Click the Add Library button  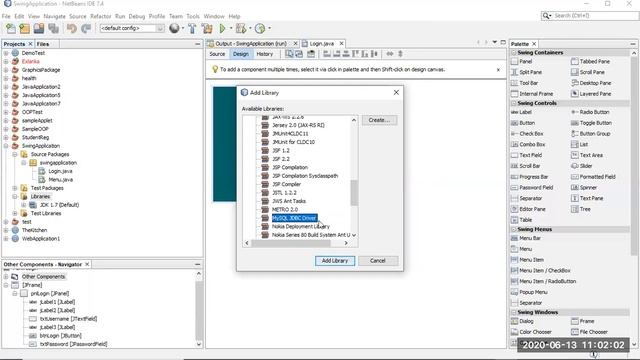point(335,261)
